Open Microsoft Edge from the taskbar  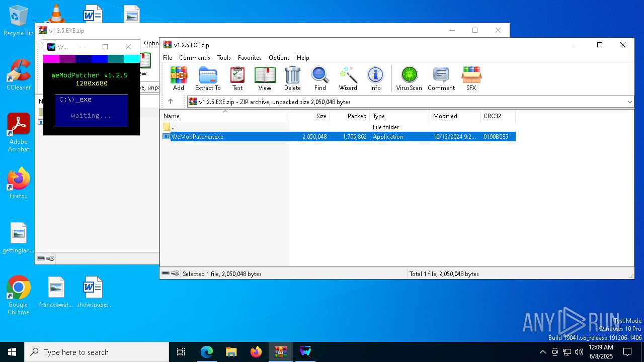coord(207,352)
